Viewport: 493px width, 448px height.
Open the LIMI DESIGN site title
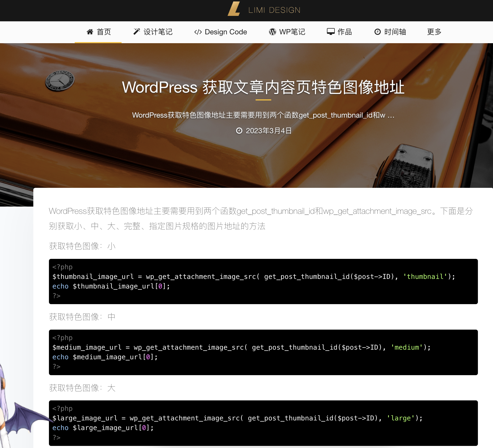[x=274, y=10]
